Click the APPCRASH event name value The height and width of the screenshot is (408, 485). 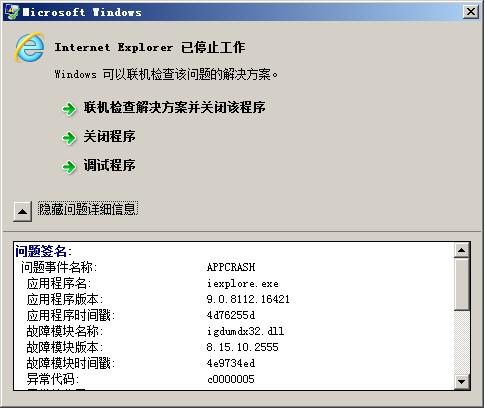(231, 267)
